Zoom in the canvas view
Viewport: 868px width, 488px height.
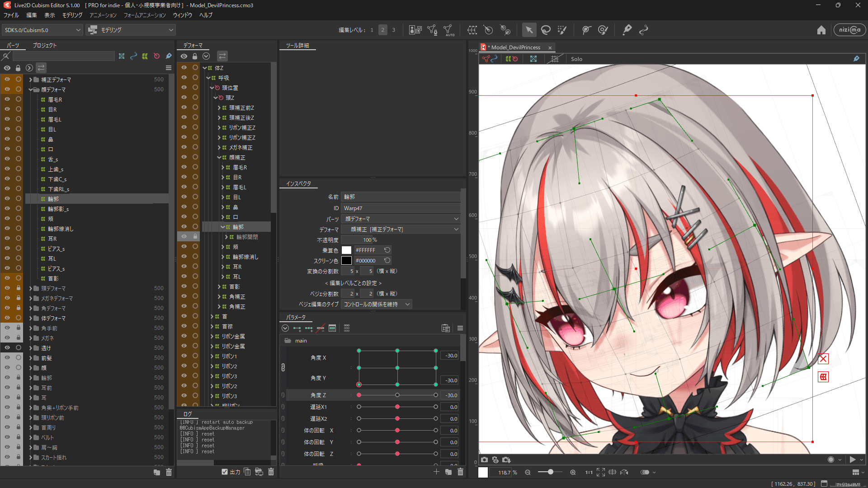click(573, 472)
